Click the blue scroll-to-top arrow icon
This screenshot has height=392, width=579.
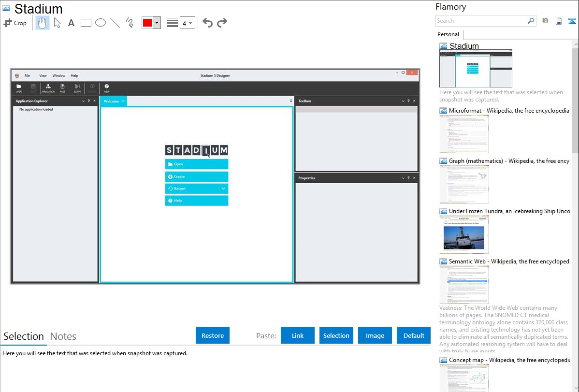(572, 21)
